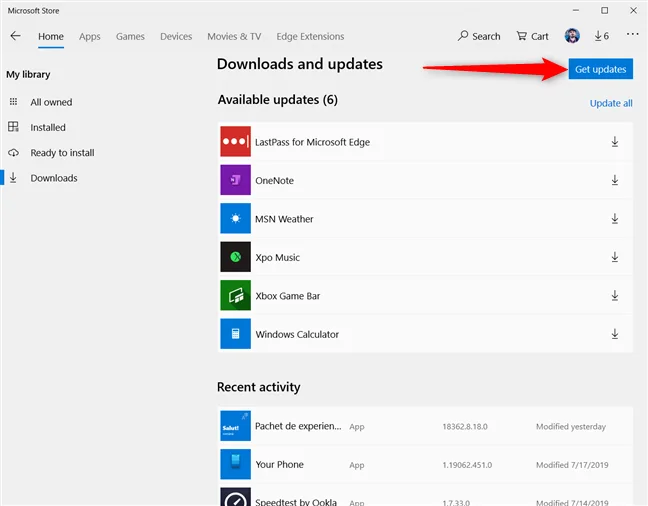This screenshot has height=506, width=648.
Task: Switch to the Home tab
Action: (x=51, y=36)
